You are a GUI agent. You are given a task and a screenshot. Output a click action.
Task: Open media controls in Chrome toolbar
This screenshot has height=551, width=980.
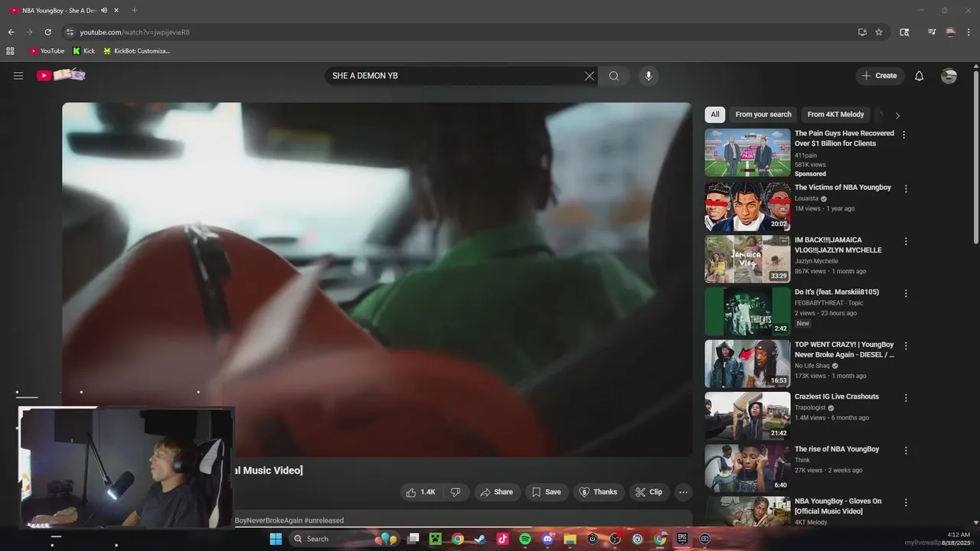tap(932, 32)
